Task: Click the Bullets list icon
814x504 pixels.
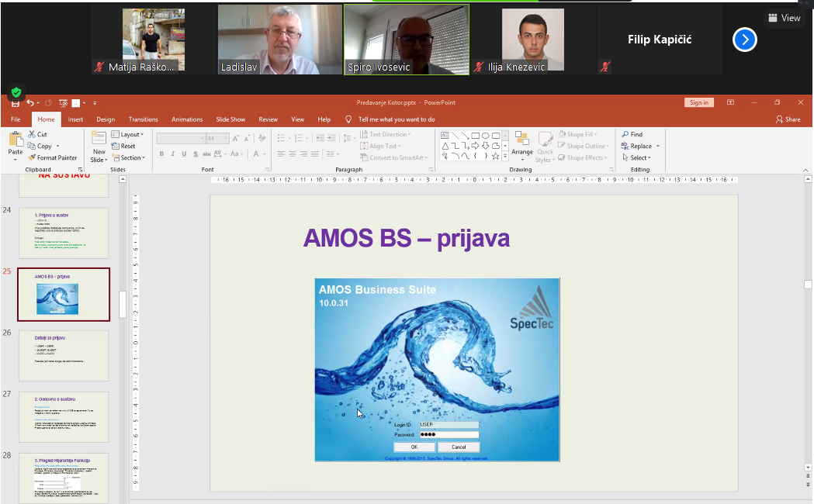Action: [x=281, y=138]
